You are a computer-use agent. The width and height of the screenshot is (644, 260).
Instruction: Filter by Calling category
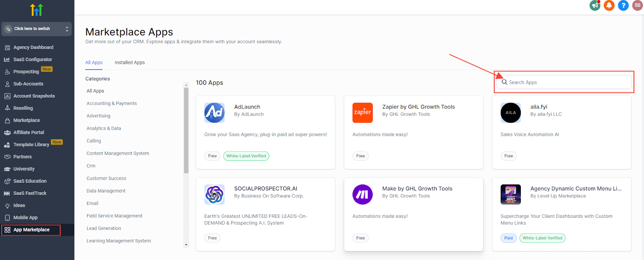[x=94, y=141]
